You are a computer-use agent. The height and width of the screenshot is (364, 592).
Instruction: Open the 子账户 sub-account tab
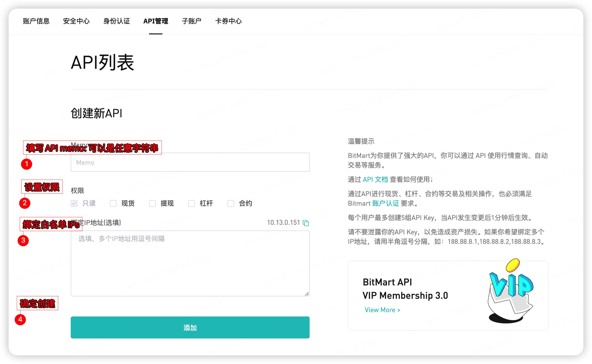click(191, 21)
